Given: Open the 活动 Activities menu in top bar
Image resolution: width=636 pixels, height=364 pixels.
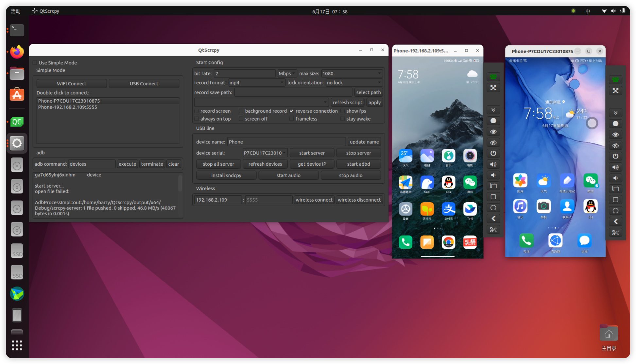Looking at the screenshot, I should click(15, 11).
